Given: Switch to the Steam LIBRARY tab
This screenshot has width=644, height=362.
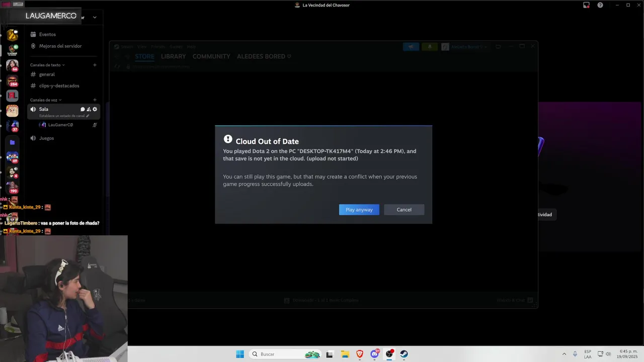Looking at the screenshot, I should click(174, 56).
